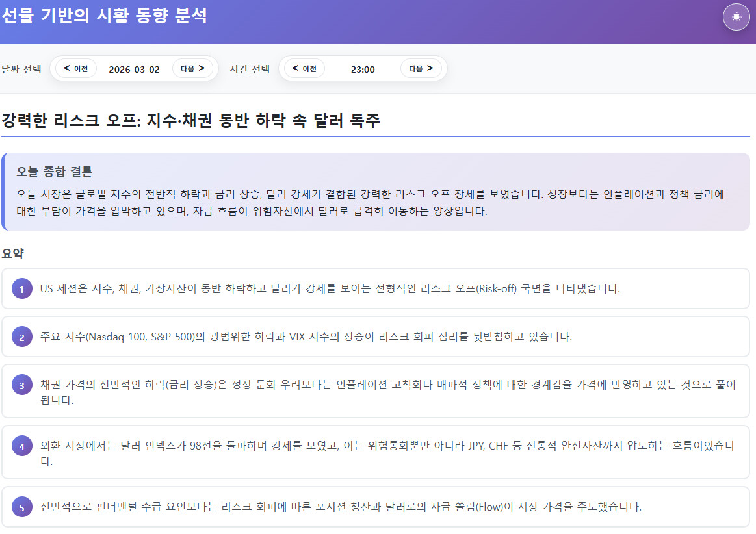
Task: Select the 23:00 time display
Action: [x=363, y=70]
